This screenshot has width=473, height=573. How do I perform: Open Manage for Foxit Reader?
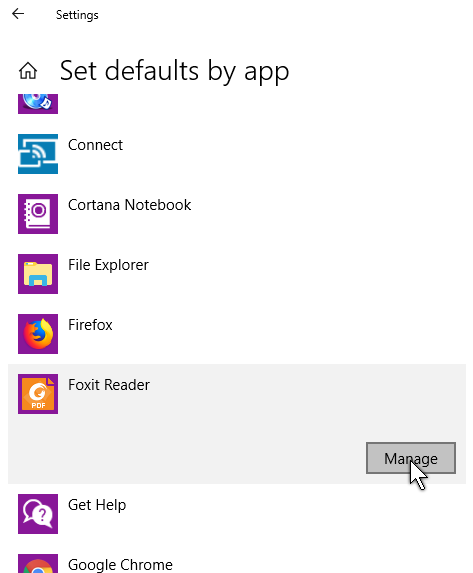point(411,458)
